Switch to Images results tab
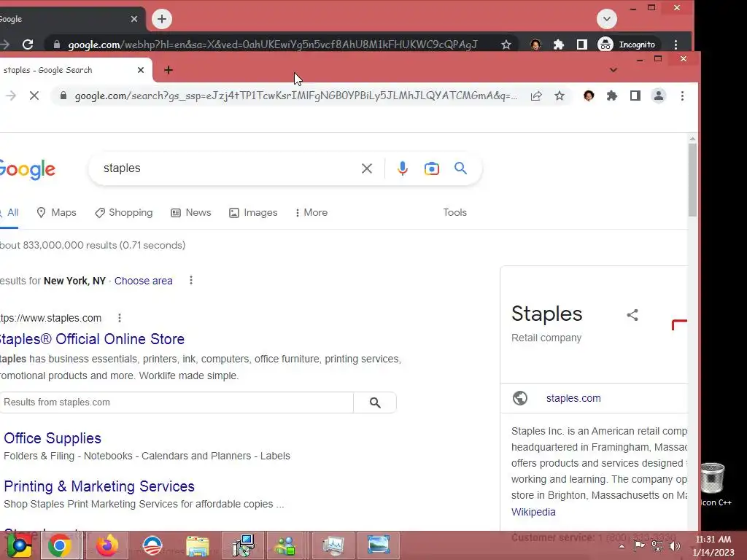The image size is (747, 560). [253, 212]
